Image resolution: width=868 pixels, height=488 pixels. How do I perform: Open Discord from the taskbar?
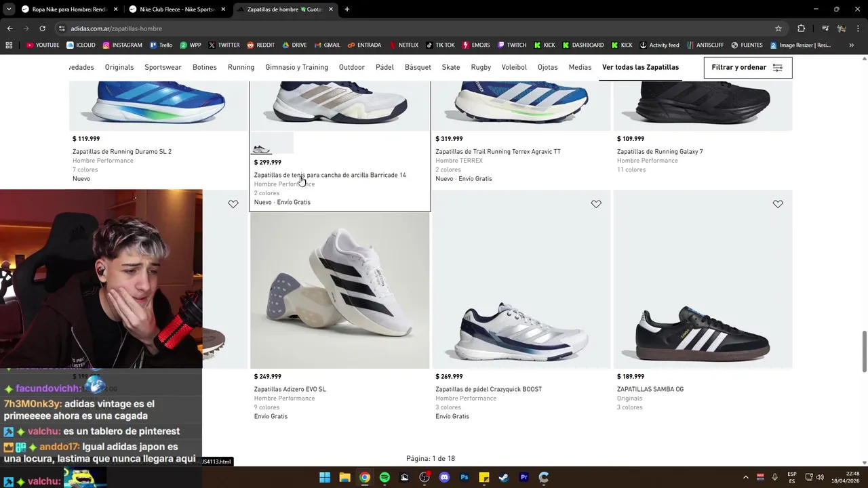pos(444,477)
